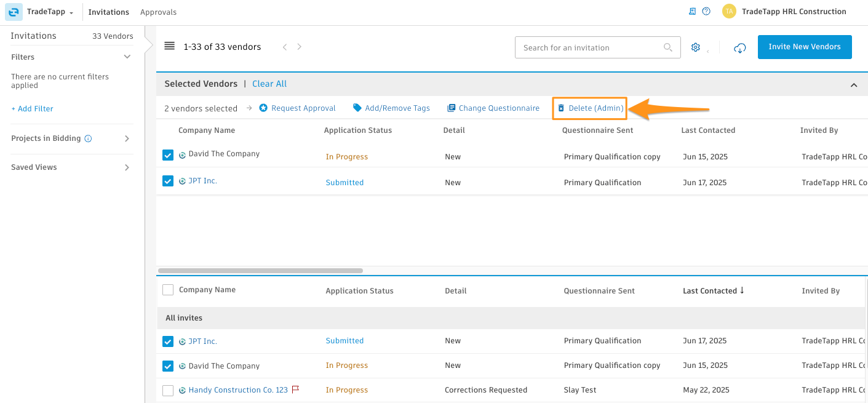Viewport: 868px width, 403px height.
Task: Switch to the Approvals tab
Action: (158, 12)
